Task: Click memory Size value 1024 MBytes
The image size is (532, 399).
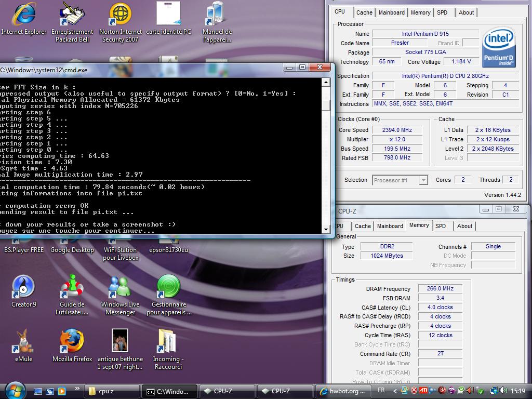Action: 387,256
